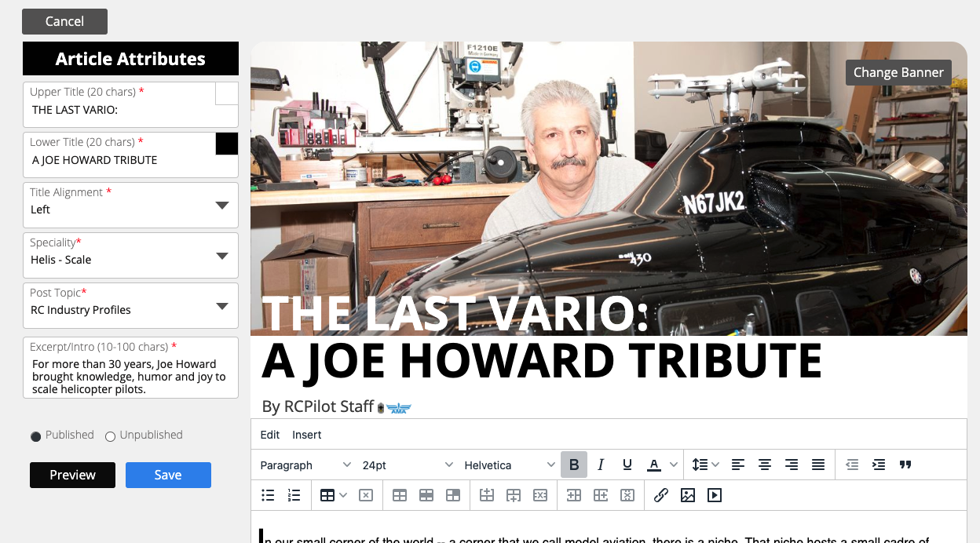Open the Insert menu
Screen dimensions: 980x543
[x=307, y=435]
